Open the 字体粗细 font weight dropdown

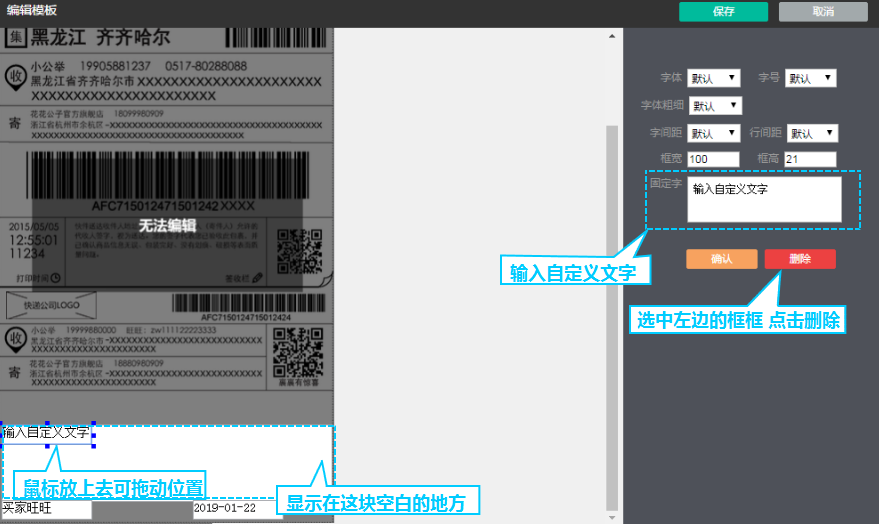coord(715,105)
